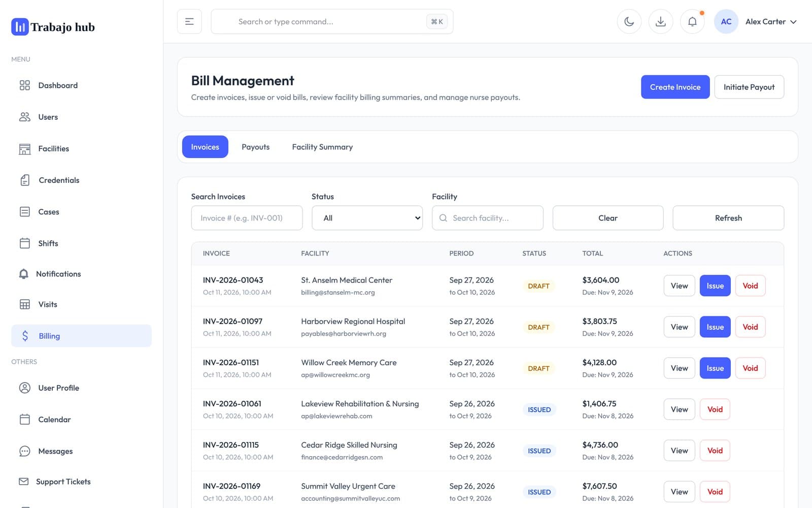The height and width of the screenshot is (508, 812).
Task: Click the Invoice number search field
Action: [x=247, y=218]
